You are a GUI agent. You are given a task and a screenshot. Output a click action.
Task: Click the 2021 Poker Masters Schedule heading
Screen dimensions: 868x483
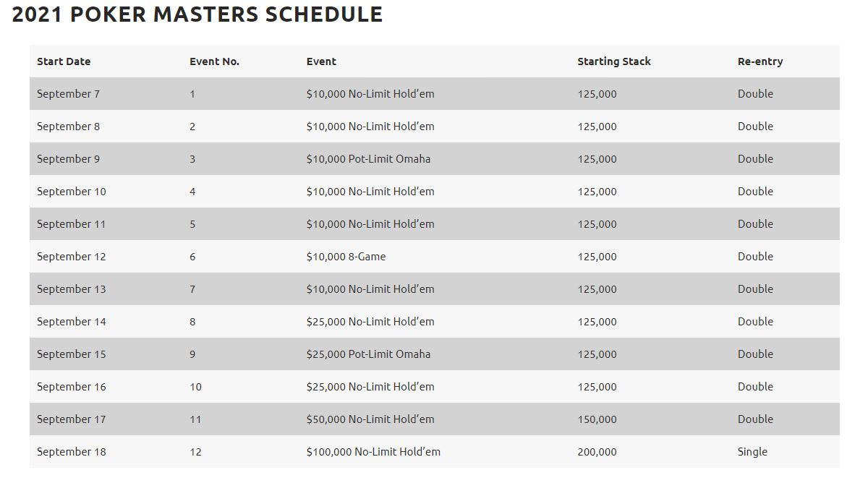197,14
